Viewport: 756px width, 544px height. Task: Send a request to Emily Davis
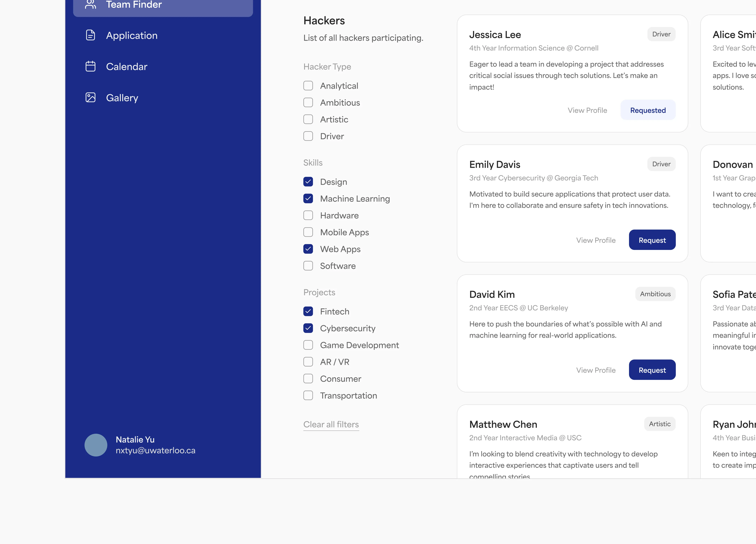[x=652, y=240]
